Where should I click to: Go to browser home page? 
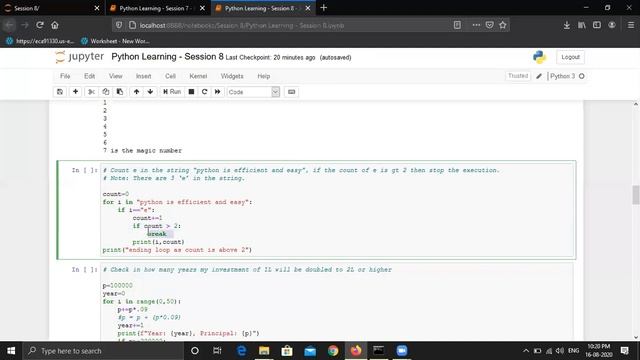(55, 25)
